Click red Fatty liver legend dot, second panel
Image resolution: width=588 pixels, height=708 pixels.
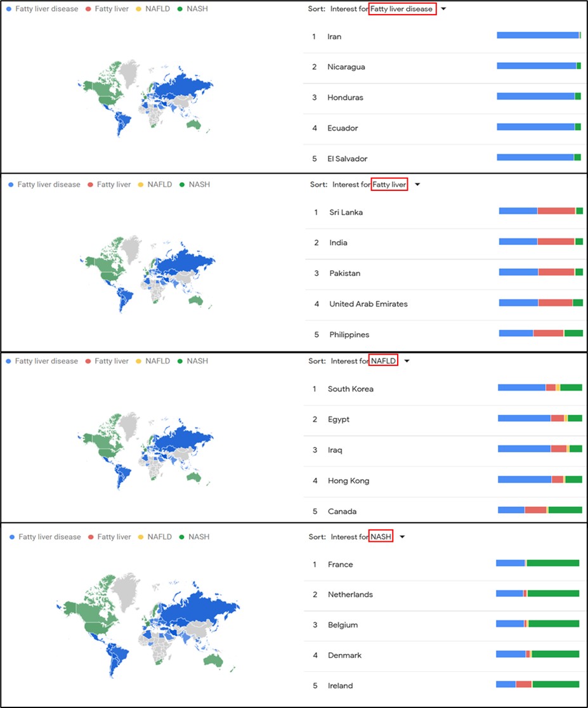click(x=90, y=185)
